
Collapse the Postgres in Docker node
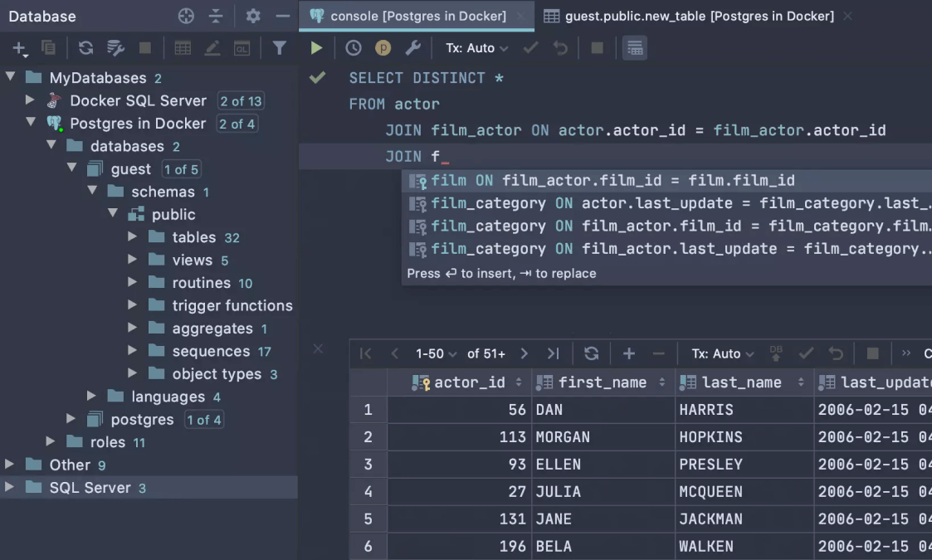click(x=31, y=122)
